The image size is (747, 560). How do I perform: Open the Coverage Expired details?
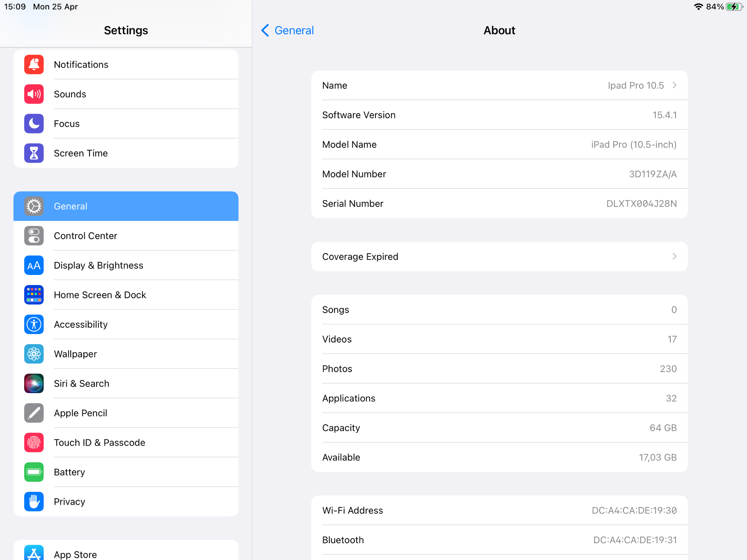click(500, 257)
